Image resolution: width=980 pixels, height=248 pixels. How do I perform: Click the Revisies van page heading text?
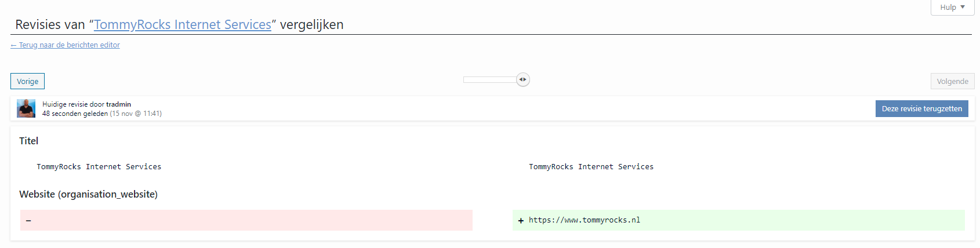click(x=179, y=24)
